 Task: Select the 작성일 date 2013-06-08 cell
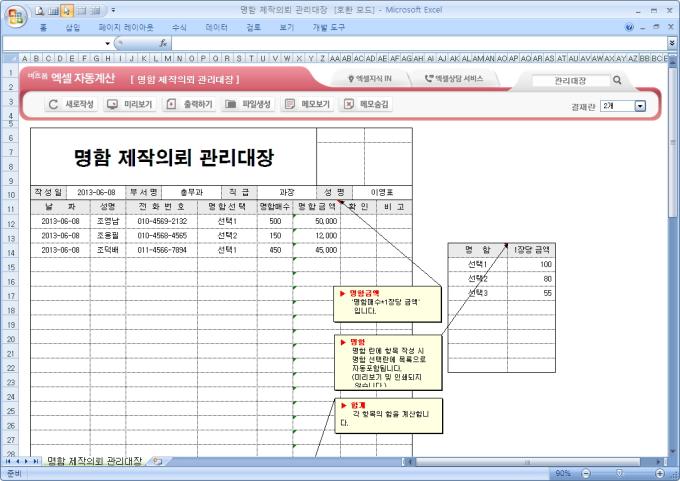click(x=96, y=192)
